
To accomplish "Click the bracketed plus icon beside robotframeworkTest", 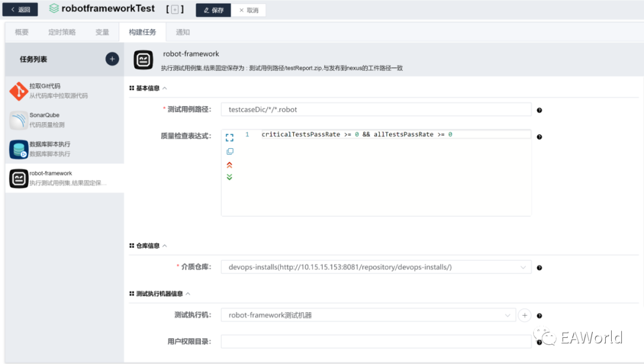I will pyautogui.click(x=175, y=10).
